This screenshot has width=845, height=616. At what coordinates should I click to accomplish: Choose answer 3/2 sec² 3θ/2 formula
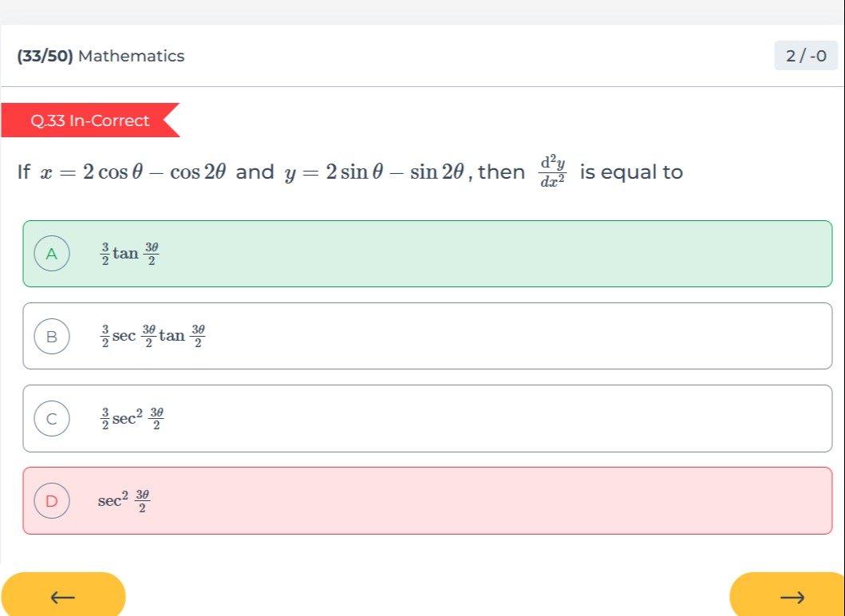132,418
